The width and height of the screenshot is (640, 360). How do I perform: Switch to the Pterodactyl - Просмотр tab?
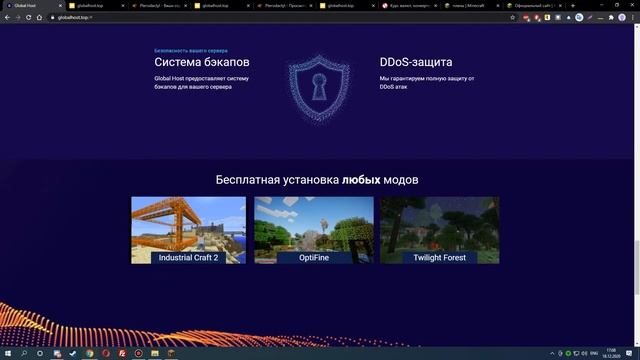point(285,6)
